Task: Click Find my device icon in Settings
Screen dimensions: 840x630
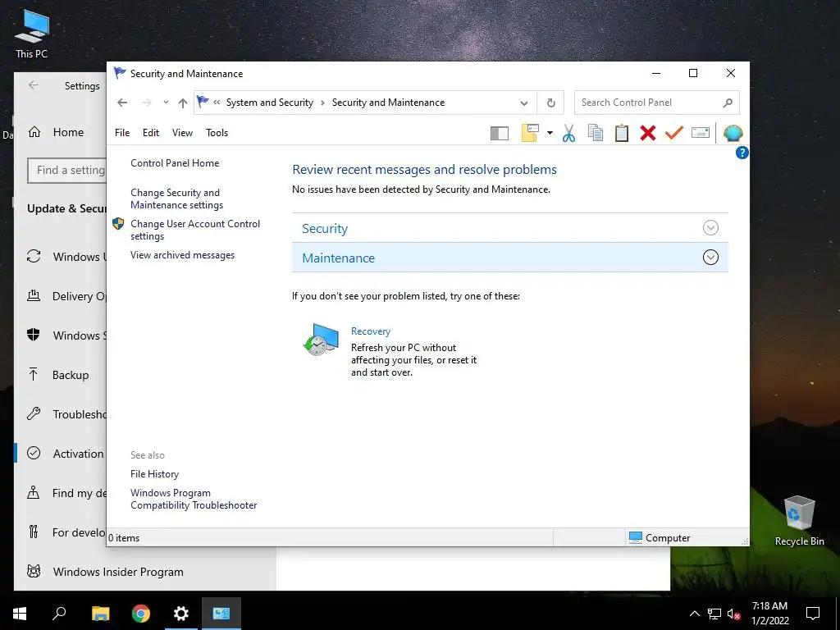Action: pyautogui.click(x=34, y=492)
